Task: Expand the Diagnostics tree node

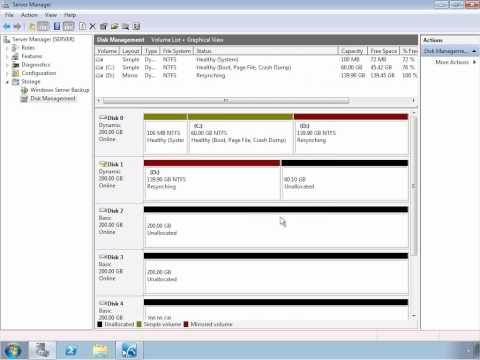Action: click(x=7, y=65)
